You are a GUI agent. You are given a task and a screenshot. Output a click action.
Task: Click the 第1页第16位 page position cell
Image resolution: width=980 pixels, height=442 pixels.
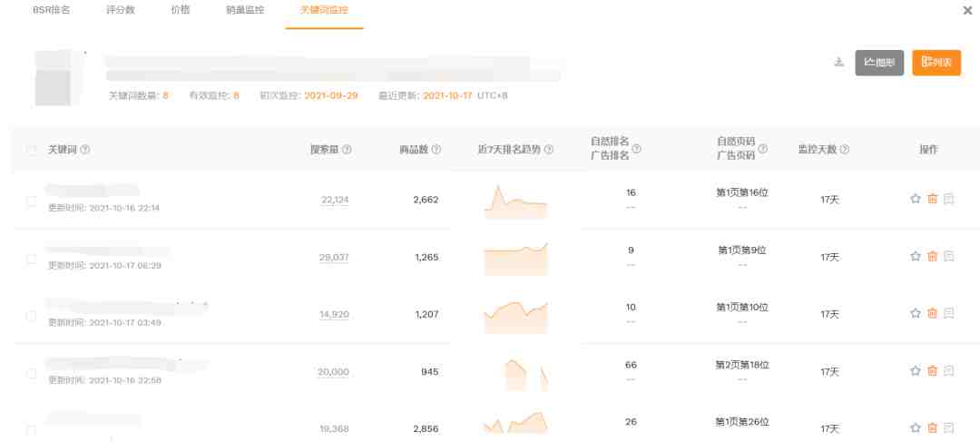742,192
